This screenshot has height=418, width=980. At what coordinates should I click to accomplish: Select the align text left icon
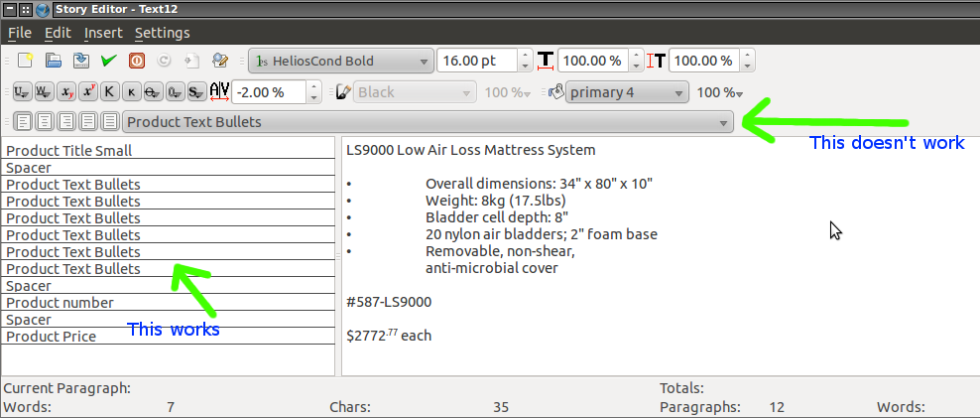pos(21,122)
